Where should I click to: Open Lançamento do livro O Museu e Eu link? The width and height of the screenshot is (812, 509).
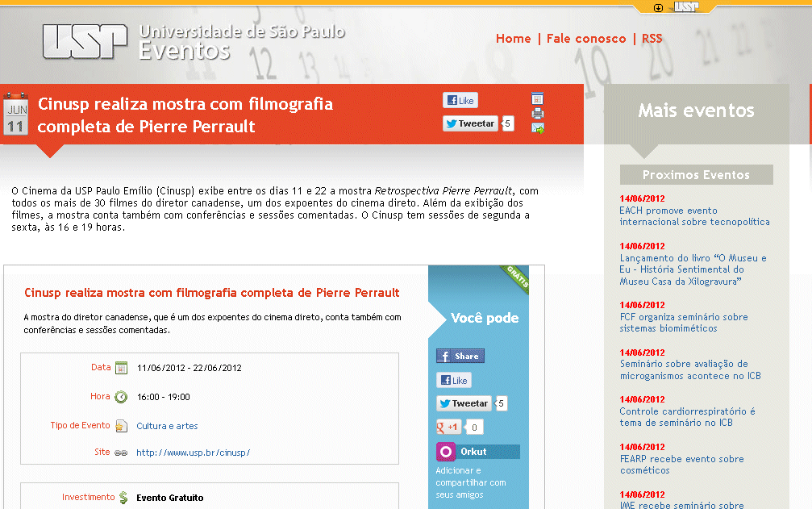click(x=693, y=269)
